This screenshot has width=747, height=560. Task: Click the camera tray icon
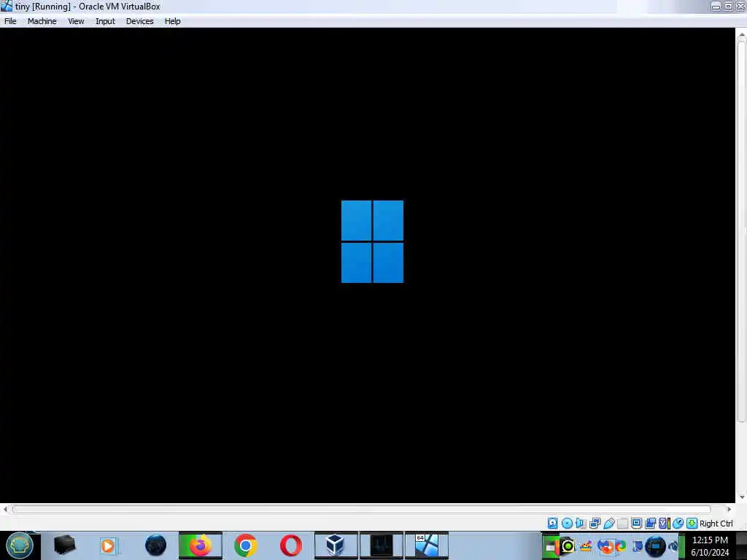(x=568, y=546)
